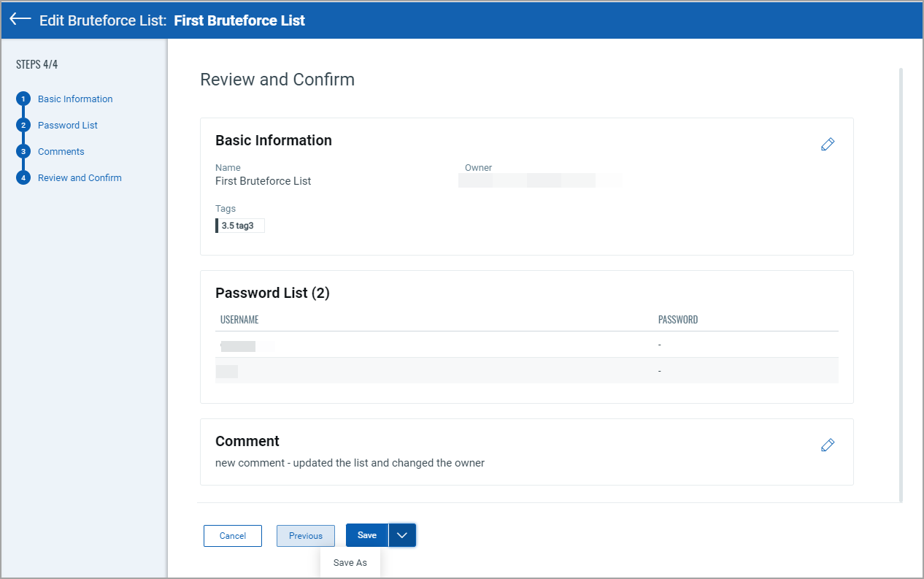Sort by USERNAME column header
Image resolution: width=924 pixels, height=579 pixels.
239,320
